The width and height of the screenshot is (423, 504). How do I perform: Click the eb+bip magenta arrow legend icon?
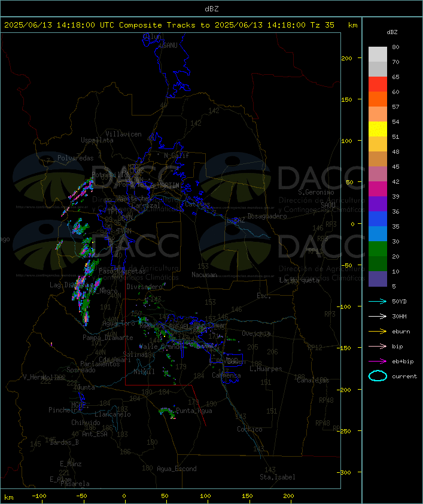pos(378,362)
